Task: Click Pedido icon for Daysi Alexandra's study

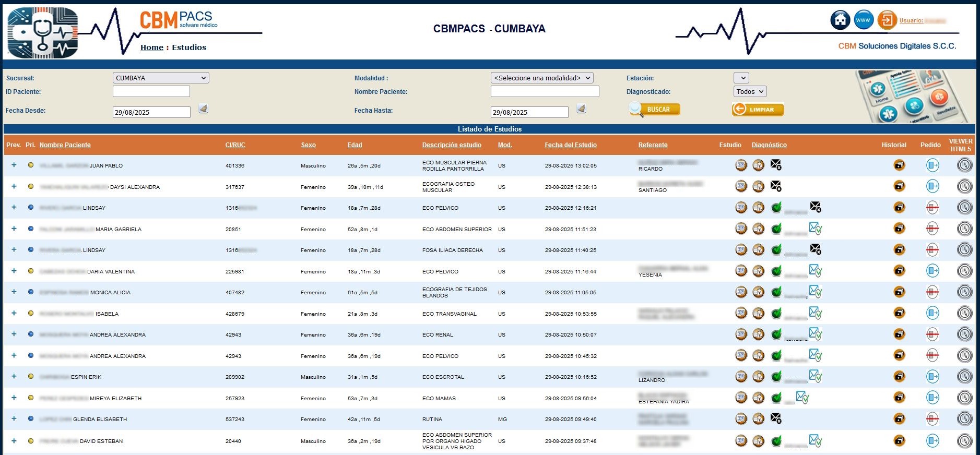Action: click(x=932, y=186)
